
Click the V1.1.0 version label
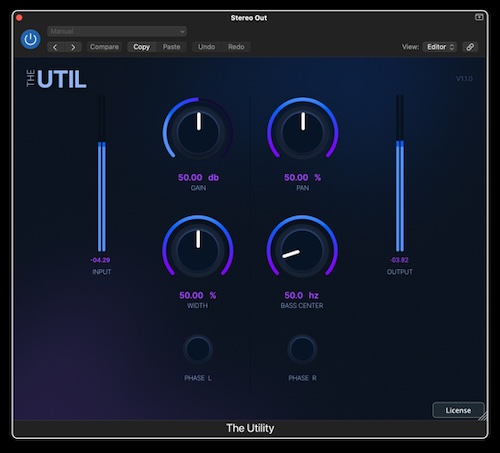coord(464,79)
